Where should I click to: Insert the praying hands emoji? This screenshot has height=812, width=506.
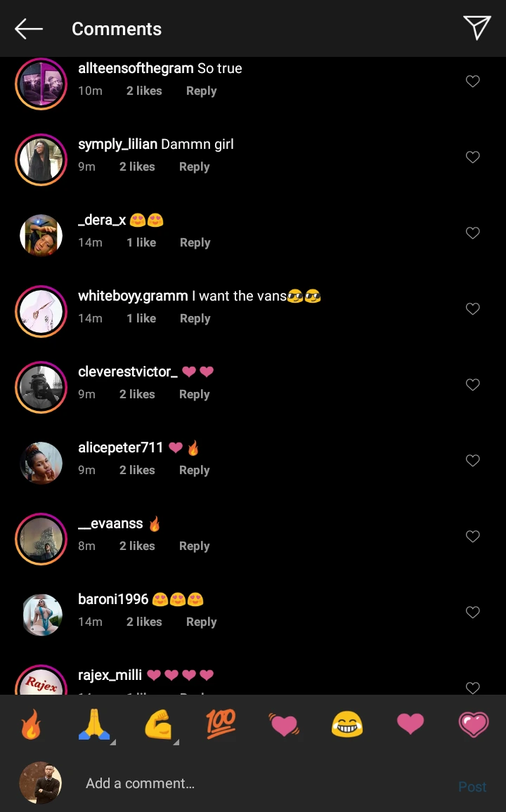click(x=94, y=724)
